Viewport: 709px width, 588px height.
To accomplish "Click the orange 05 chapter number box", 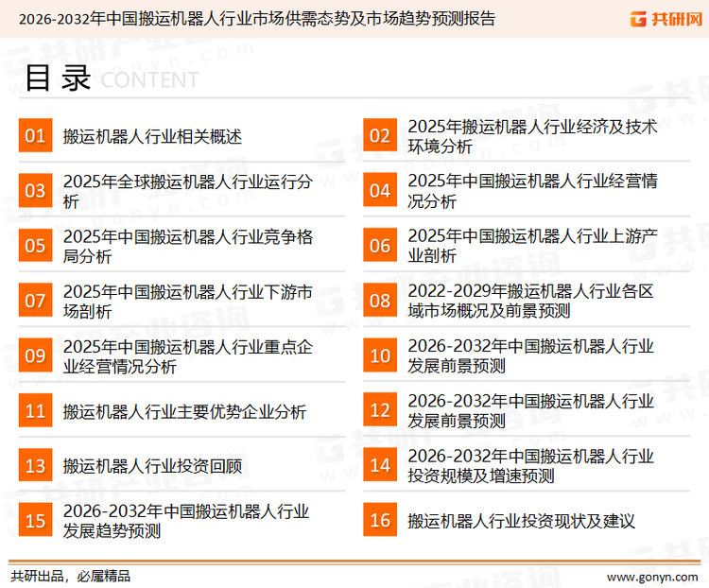I will click(35, 246).
